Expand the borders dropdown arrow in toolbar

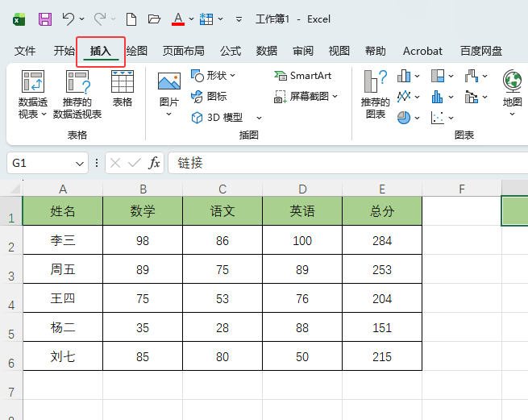point(221,19)
